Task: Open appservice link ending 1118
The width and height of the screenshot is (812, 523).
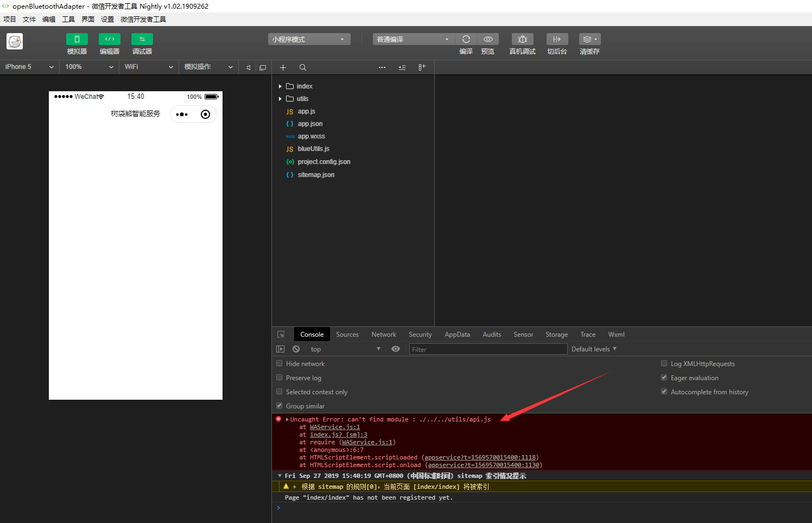Action: tap(480, 457)
